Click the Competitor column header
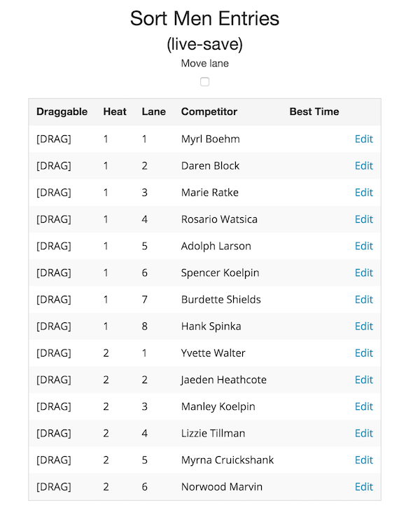This screenshot has height=515, width=420. coord(209,111)
